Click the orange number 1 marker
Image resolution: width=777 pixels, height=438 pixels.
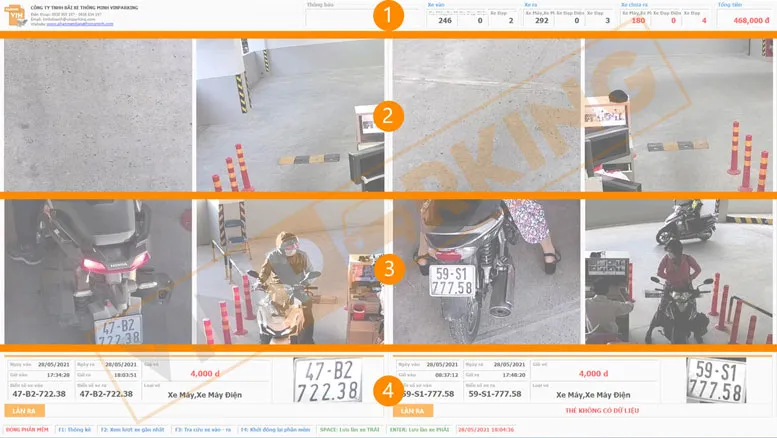pos(387,15)
